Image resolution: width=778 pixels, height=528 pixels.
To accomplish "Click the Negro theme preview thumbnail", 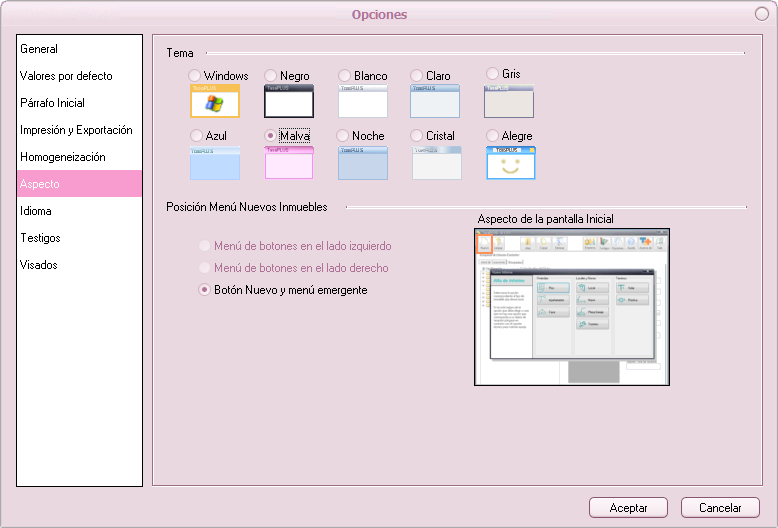I will pyautogui.click(x=289, y=101).
